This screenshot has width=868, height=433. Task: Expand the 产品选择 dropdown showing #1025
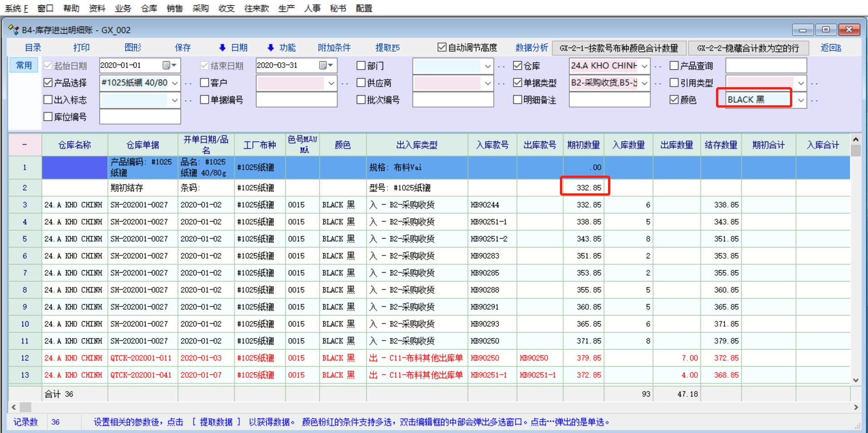175,83
